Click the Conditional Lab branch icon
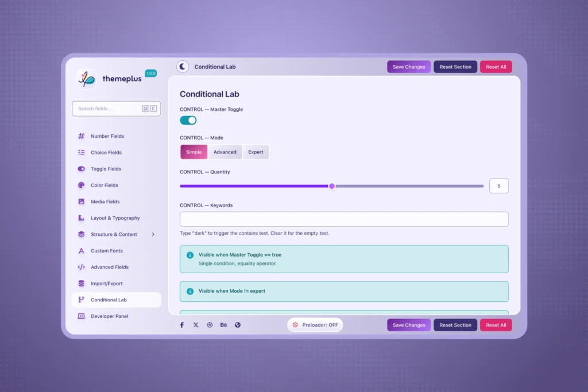The image size is (588, 392). (82, 300)
